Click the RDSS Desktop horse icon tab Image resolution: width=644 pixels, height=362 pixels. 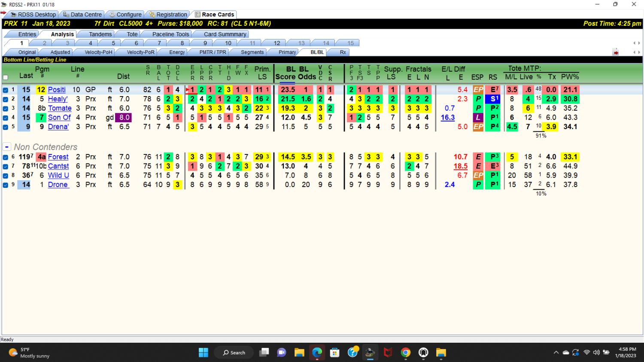(x=33, y=15)
